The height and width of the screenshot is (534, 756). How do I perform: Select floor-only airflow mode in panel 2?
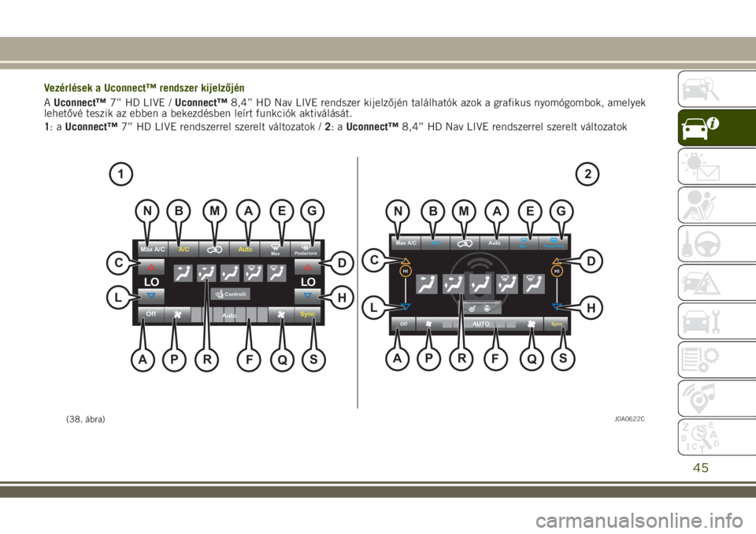click(x=480, y=284)
